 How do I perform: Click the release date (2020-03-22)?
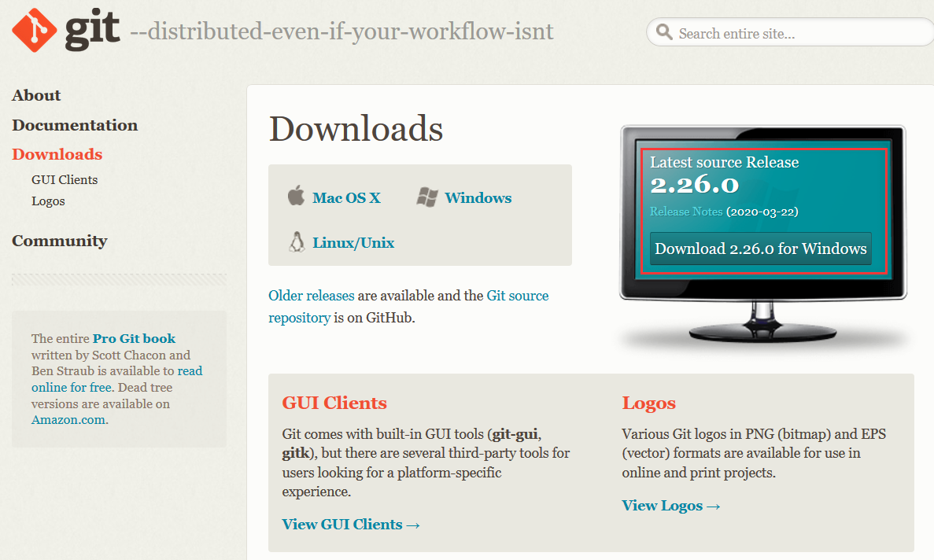tap(762, 212)
